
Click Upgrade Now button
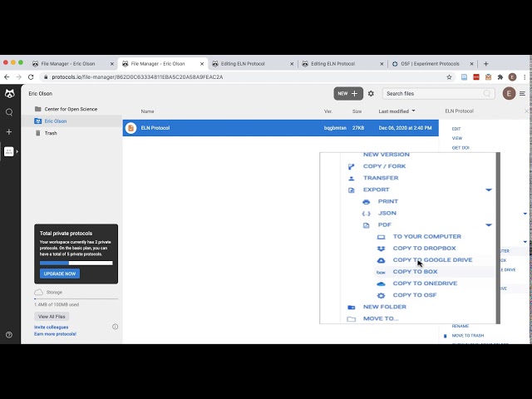60,273
